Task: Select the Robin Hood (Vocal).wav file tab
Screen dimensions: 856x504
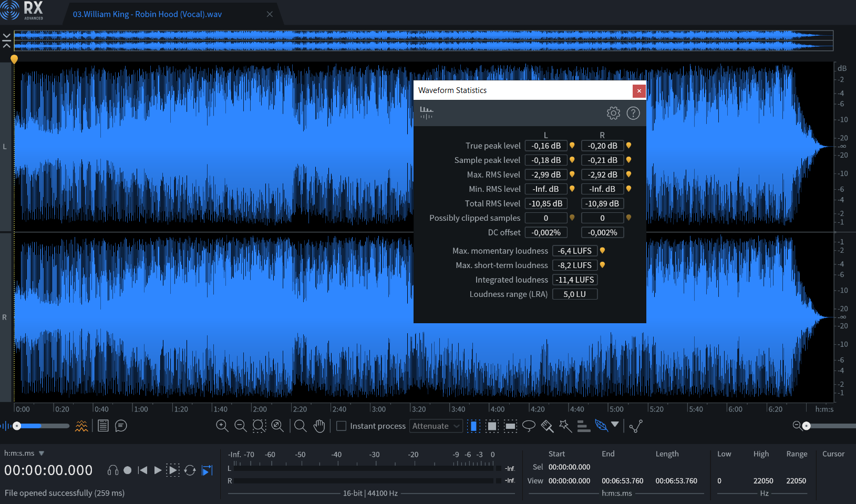Action: [147, 14]
